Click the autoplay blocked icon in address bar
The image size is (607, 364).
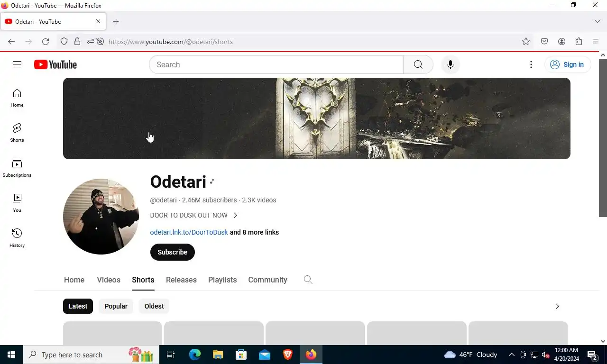(x=101, y=42)
